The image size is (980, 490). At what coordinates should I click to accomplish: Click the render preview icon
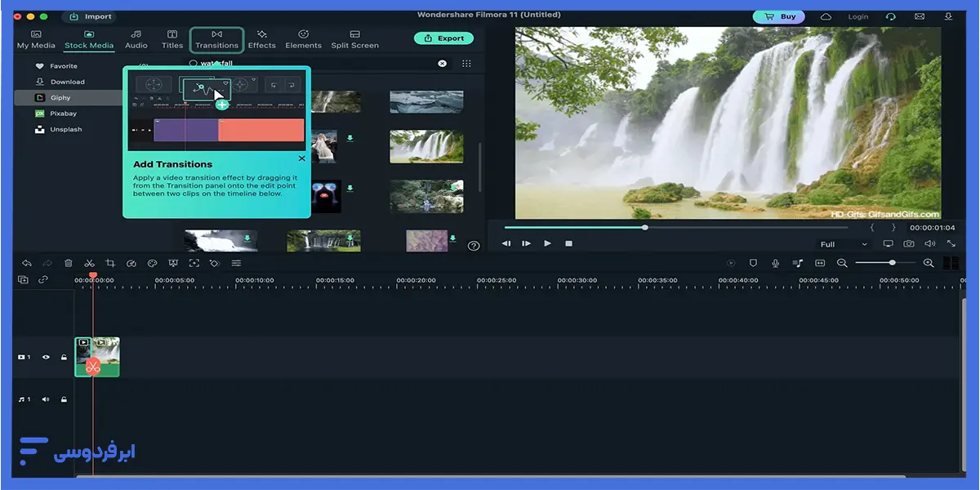731,263
